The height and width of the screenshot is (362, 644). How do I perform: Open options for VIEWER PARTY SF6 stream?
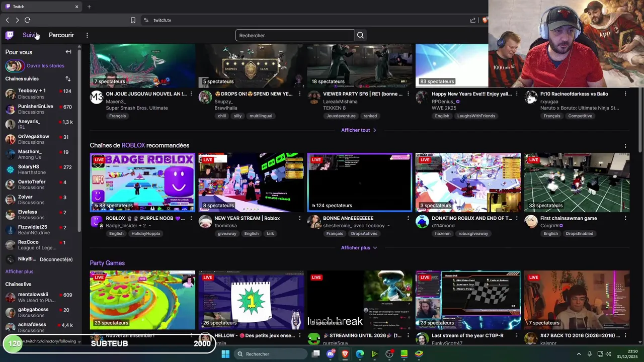408,94
